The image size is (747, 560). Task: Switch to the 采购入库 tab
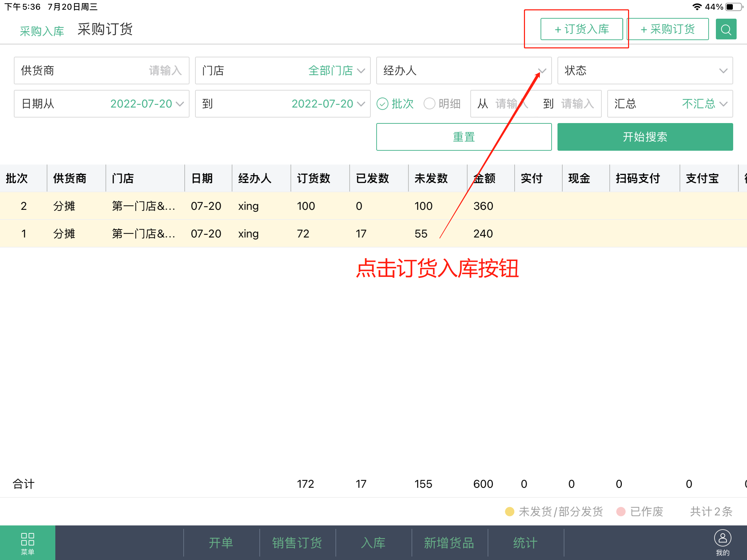coord(42,31)
